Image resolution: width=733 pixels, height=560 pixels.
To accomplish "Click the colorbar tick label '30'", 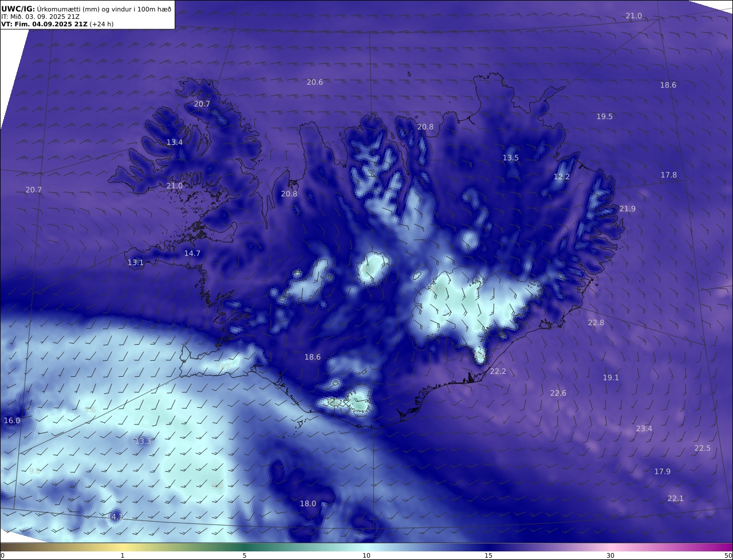I will [x=610, y=555].
